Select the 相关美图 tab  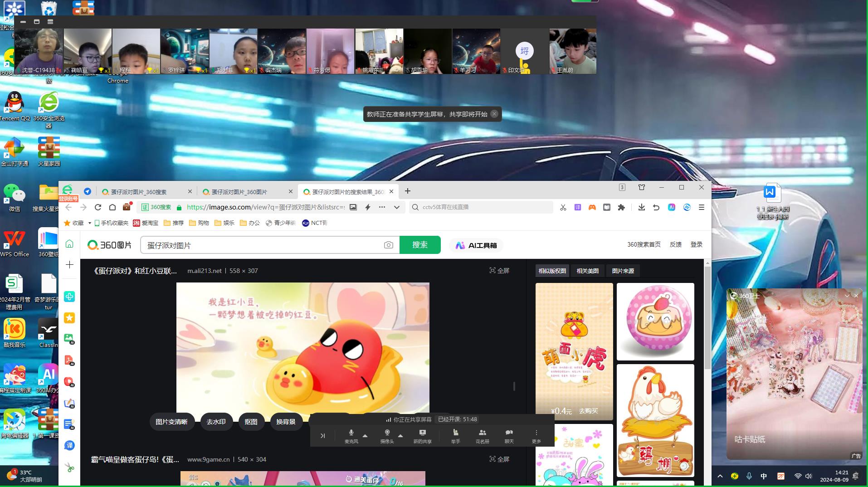[588, 271]
